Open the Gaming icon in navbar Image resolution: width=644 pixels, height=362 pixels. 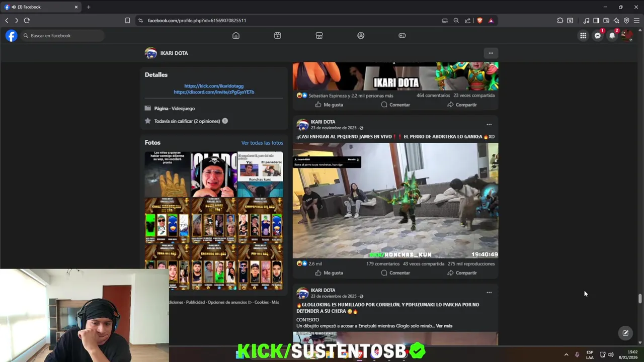click(402, 36)
